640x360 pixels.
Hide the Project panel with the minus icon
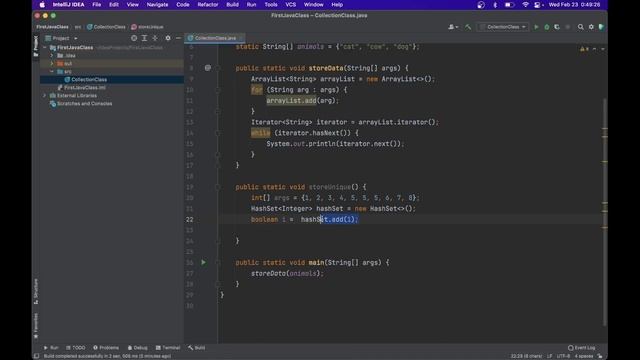tap(178, 38)
